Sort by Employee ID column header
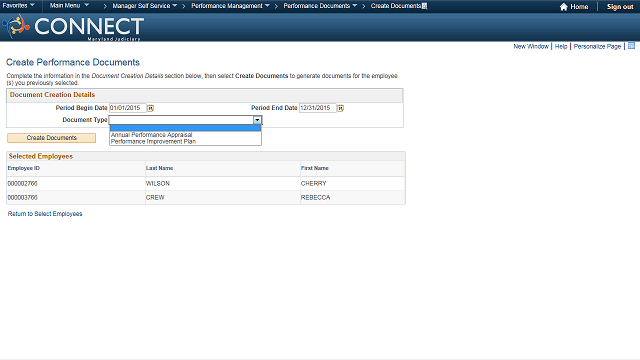Screen dimensions: 640x360 click(x=24, y=168)
